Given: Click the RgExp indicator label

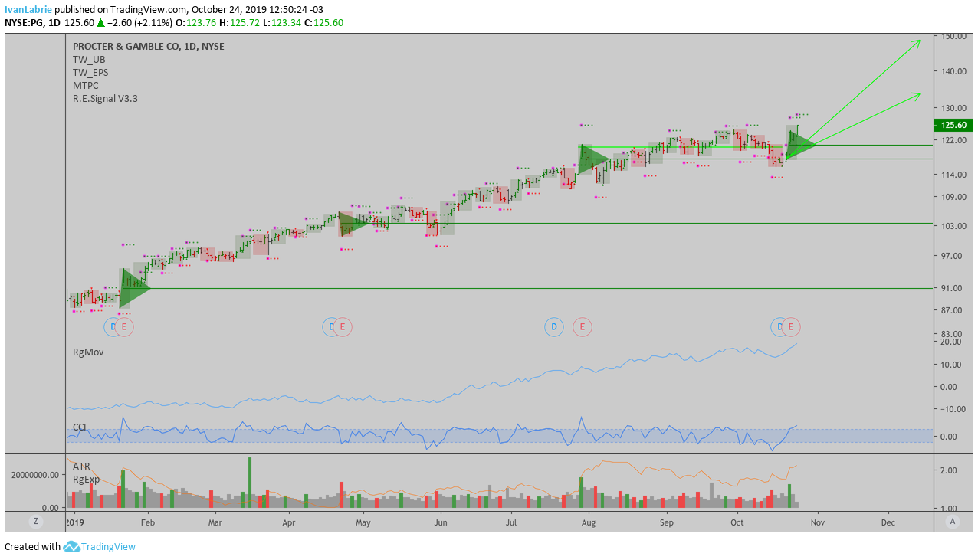Looking at the screenshot, I should [x=86, y=479].
